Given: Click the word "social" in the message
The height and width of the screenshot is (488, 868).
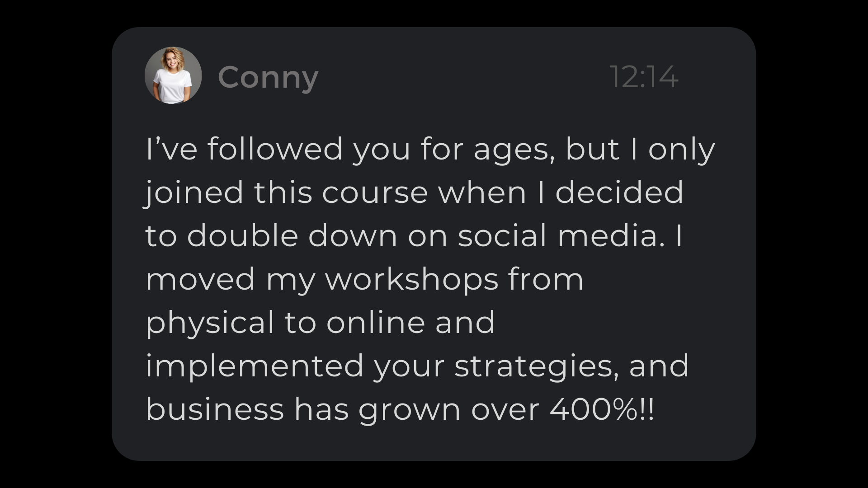Looking at the screenshot, I should tap(502, 236).
